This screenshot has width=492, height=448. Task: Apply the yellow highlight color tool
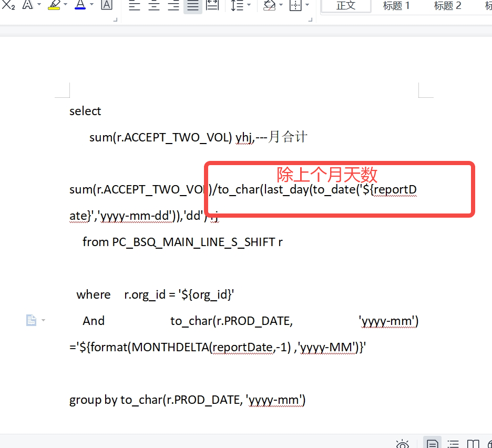coord(54,5)
